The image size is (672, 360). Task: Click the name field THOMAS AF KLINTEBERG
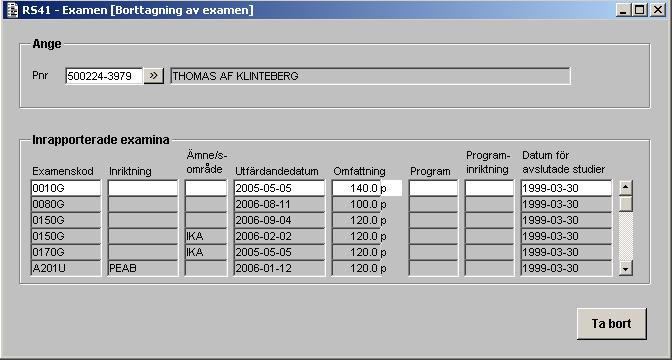pyautogui.click(x=370, y=76)
